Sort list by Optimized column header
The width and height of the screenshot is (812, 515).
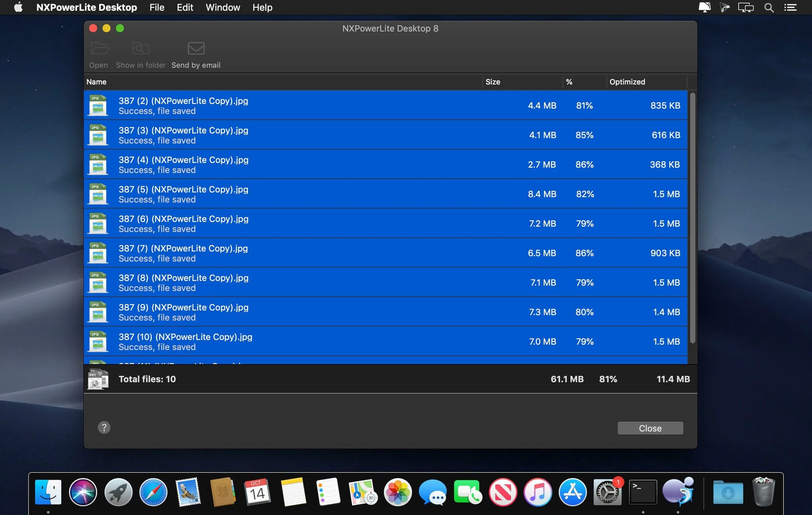pos(627,82)
